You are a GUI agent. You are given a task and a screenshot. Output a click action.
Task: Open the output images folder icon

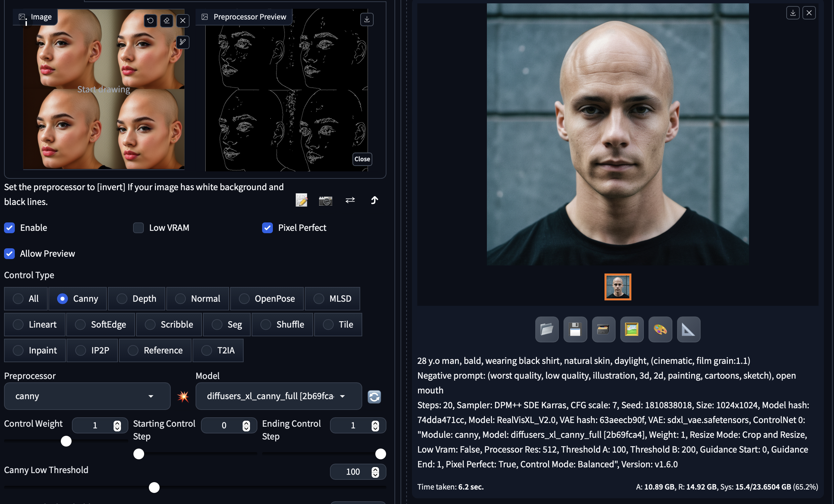(547, 329)
